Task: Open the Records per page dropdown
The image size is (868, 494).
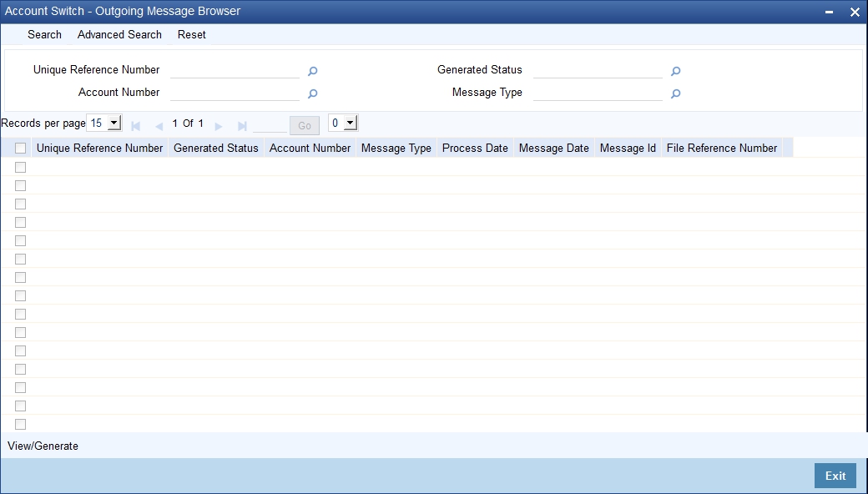Action: tap(104, 123)
